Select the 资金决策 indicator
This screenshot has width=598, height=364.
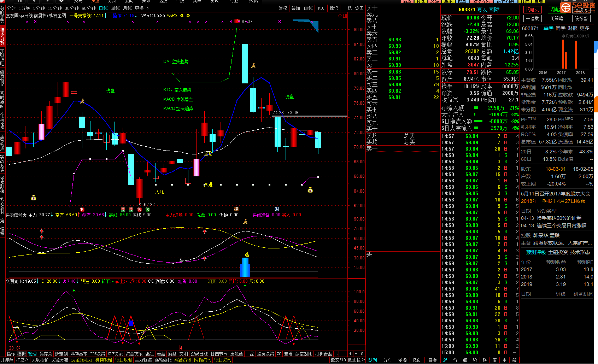pos(134,354)
